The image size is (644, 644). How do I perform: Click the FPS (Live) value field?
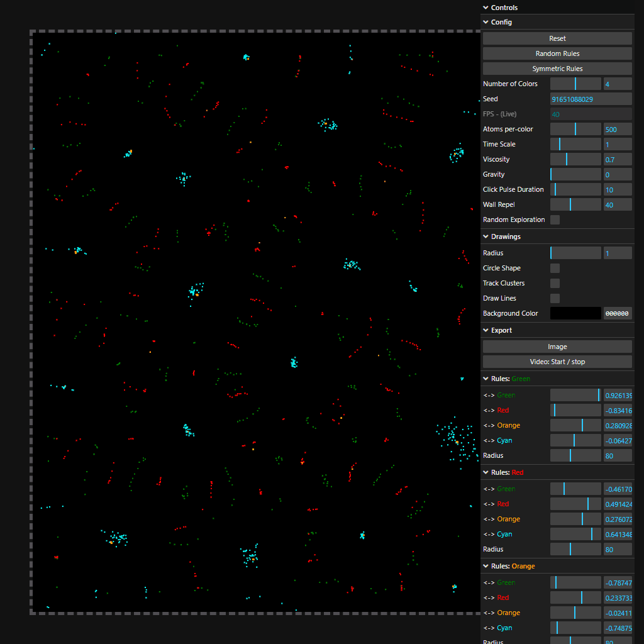coord(591,114)
